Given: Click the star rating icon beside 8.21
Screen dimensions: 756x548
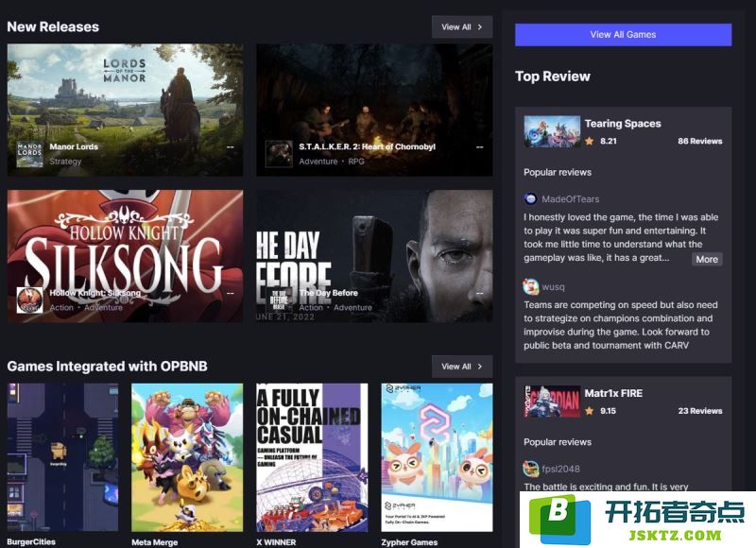Looking at the screenshot, I should (589, 141).
